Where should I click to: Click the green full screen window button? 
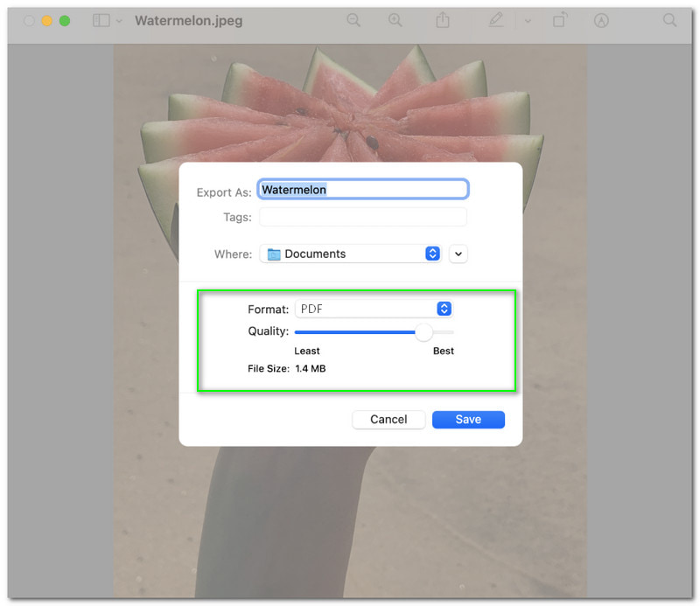65,20
